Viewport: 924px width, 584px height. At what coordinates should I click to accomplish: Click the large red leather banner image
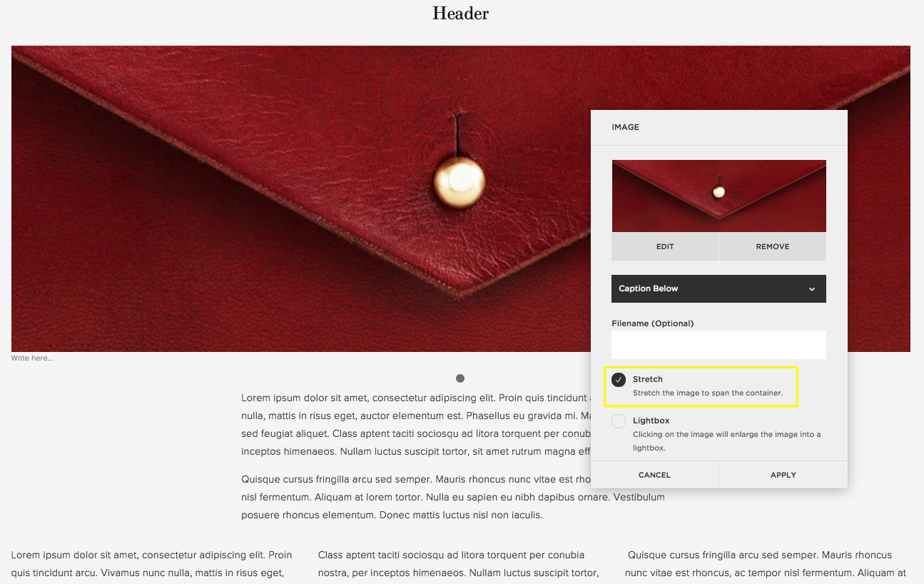(x=300, y=198)
